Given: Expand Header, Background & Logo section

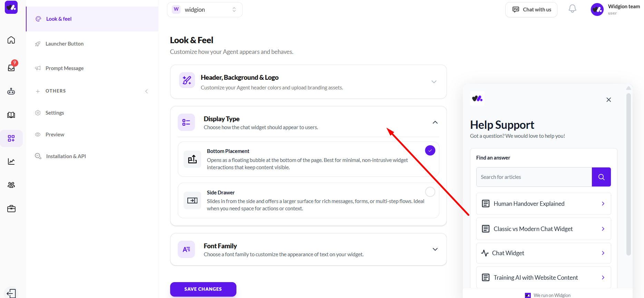Looking at the screenshot, I should (x=434, y=82).
